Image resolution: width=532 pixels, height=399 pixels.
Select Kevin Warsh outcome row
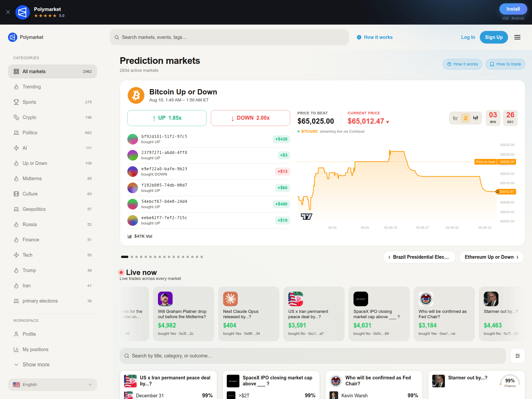coord(374,395)
